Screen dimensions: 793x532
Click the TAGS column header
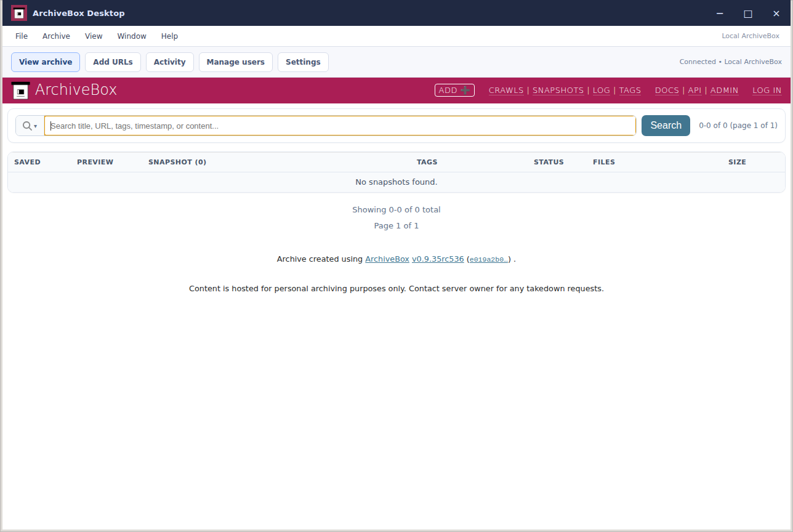427,162
